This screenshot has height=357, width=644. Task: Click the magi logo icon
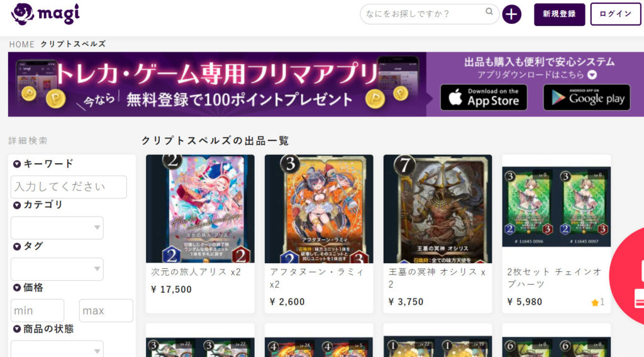(23, 14)
